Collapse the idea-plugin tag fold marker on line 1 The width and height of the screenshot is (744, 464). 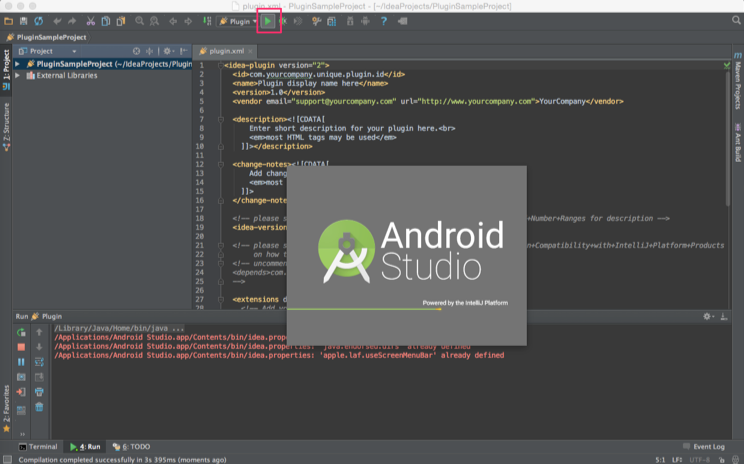tap(220, 65)
